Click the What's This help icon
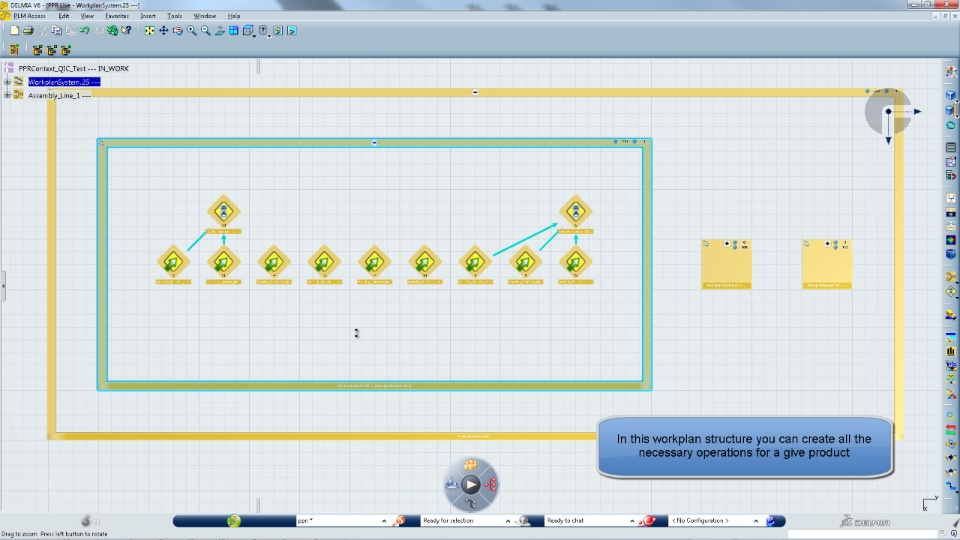 127,31
